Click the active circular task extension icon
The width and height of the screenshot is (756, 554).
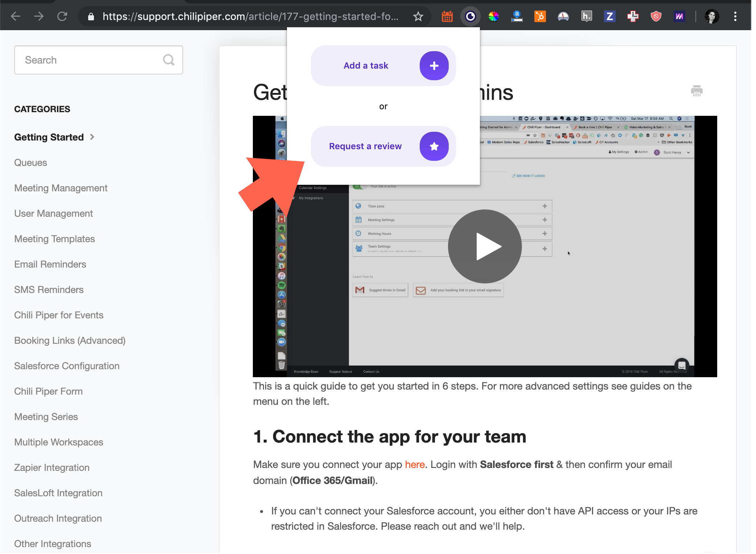point(471,16)
